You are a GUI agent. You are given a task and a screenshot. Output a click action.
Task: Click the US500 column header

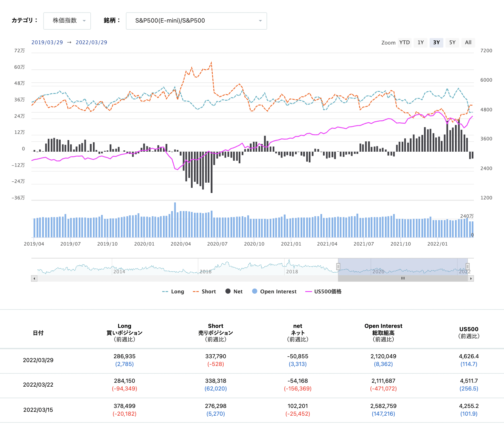(469, 333)
